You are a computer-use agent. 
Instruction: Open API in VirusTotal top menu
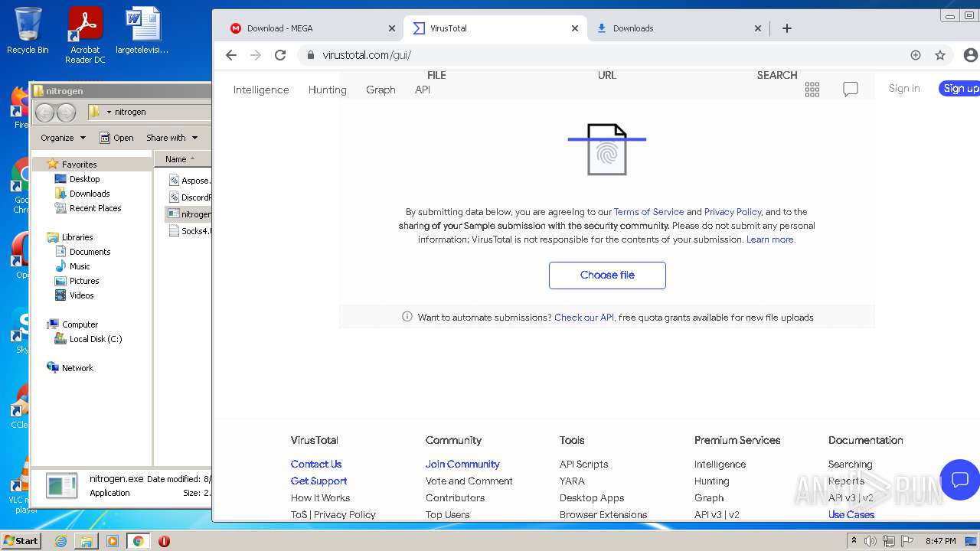423,90
